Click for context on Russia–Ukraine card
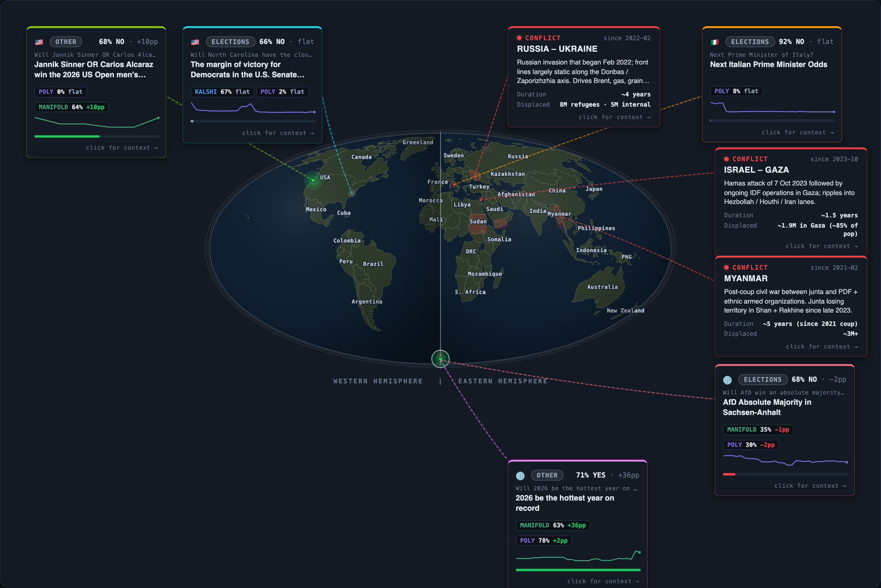The width and height of the screenshot is (881, 588). (615, 117)
